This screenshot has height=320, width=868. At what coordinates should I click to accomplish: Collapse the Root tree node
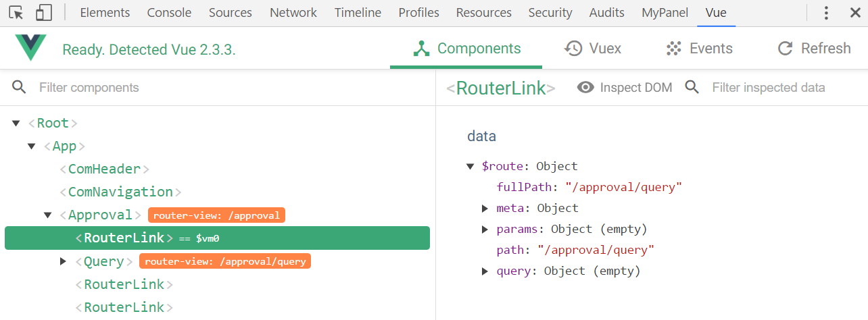coord(16,124)
